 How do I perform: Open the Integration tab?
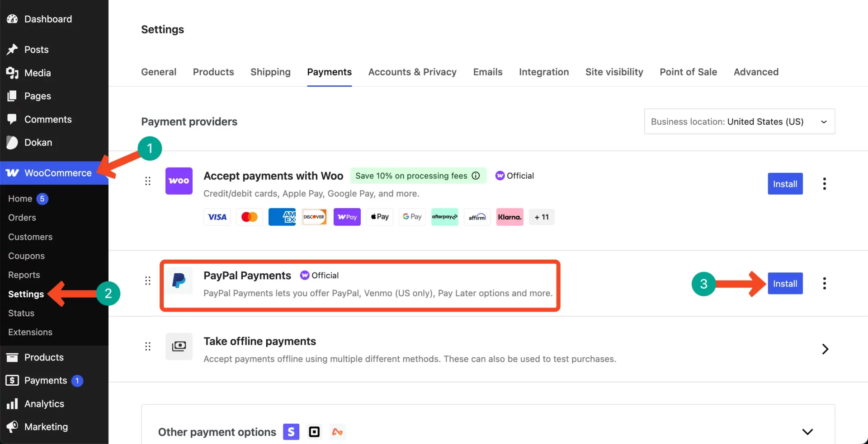click(544, 72)
